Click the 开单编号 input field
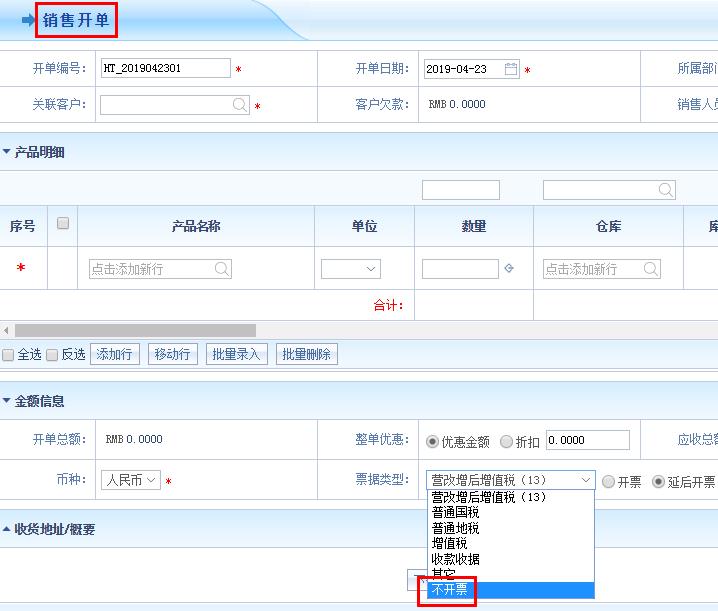This screenshot has height=611, width=718. click(166, 68)
